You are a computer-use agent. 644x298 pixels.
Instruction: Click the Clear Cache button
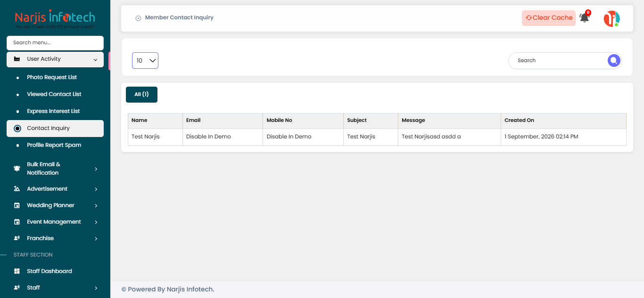tap(549, 18)
